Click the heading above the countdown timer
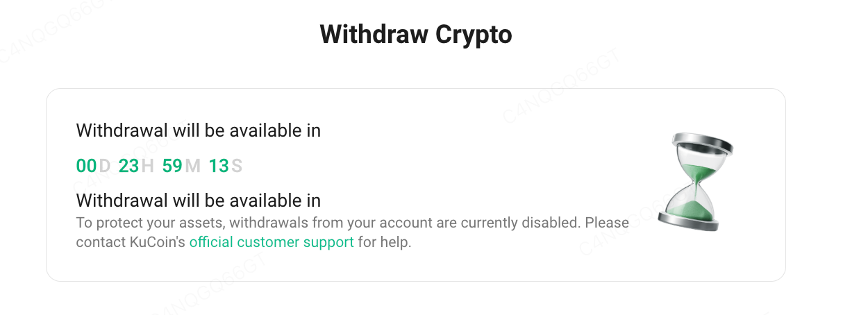 (198, 130)
